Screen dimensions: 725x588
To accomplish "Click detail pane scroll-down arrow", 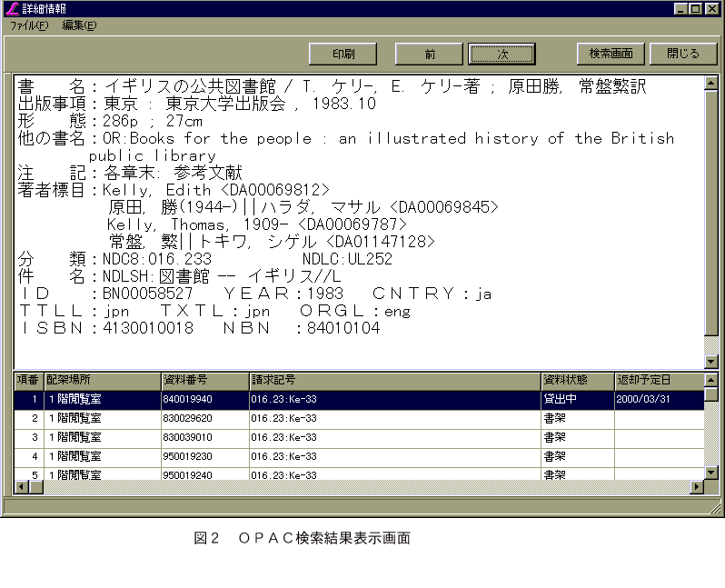I will pos(710,361).
